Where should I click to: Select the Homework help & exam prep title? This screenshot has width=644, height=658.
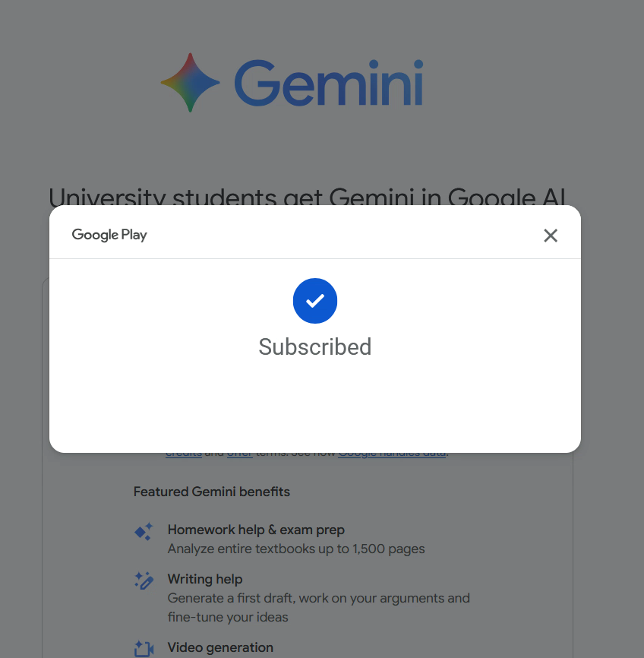click(256, 530)
